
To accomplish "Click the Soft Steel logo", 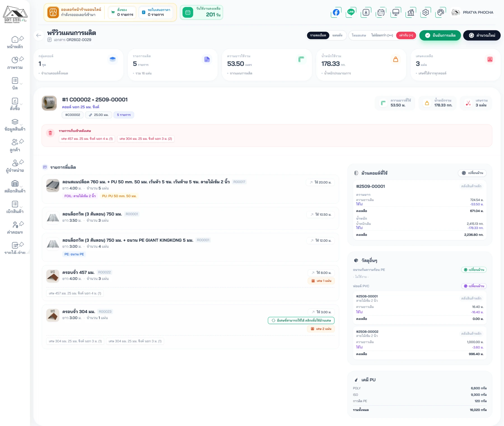I will 15,14.
